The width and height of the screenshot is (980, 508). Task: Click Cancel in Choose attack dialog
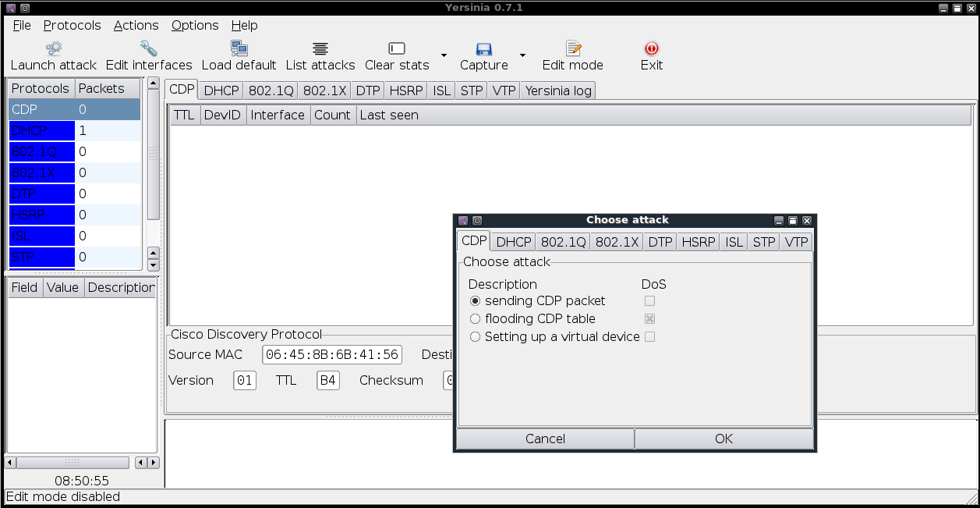[545, 439]
